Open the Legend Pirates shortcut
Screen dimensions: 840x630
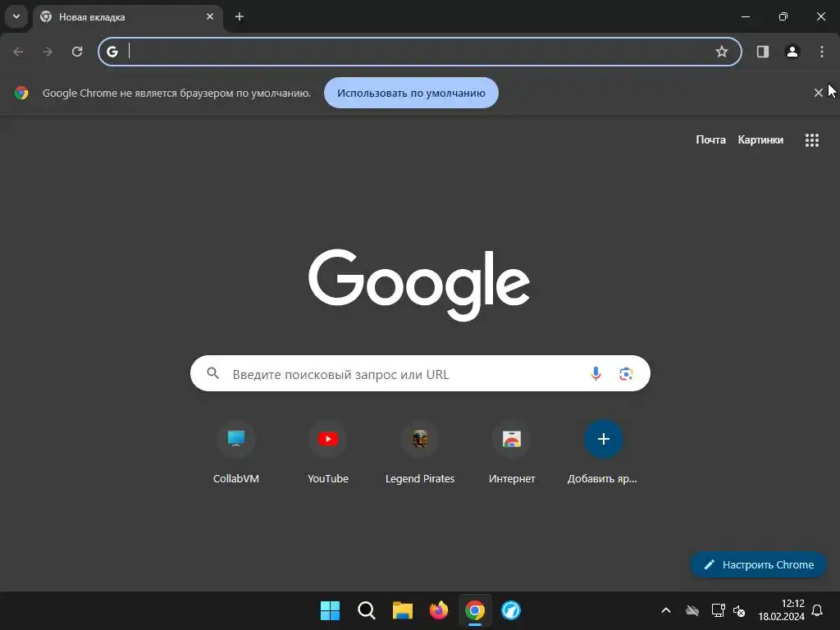[420, 452]
